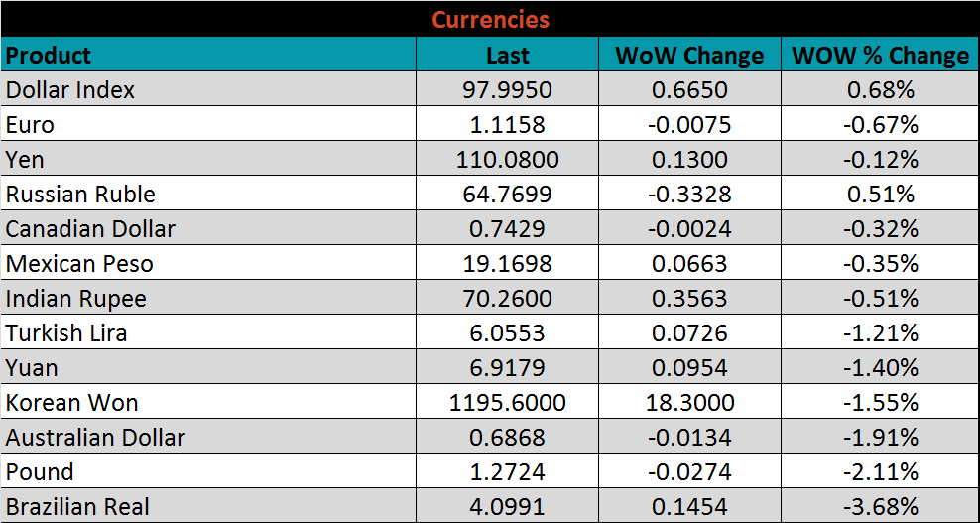
Task: Select the Canadian Dollar row label
Action: (x=90, y=229)
